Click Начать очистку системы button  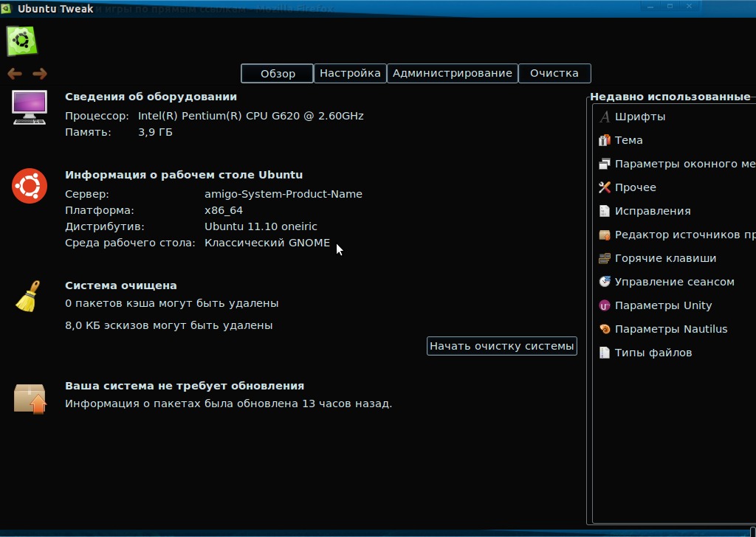click(502, 346)
